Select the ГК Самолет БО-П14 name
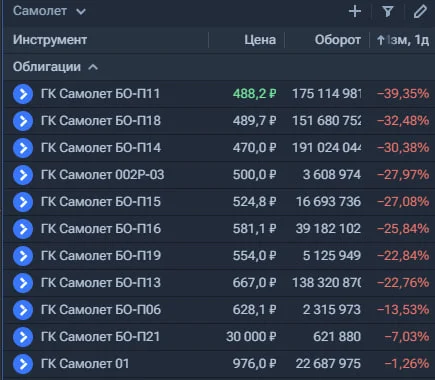 coord(101,148)
